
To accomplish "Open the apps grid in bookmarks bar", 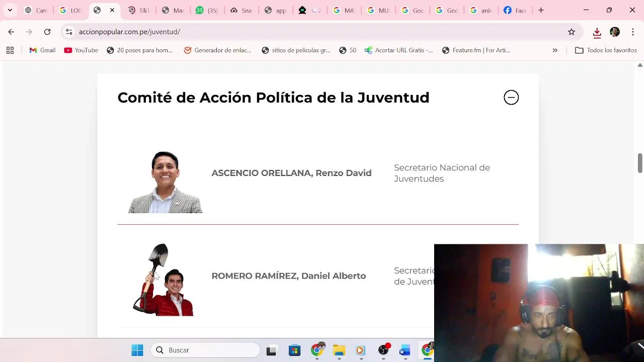I will coord(10,50).
